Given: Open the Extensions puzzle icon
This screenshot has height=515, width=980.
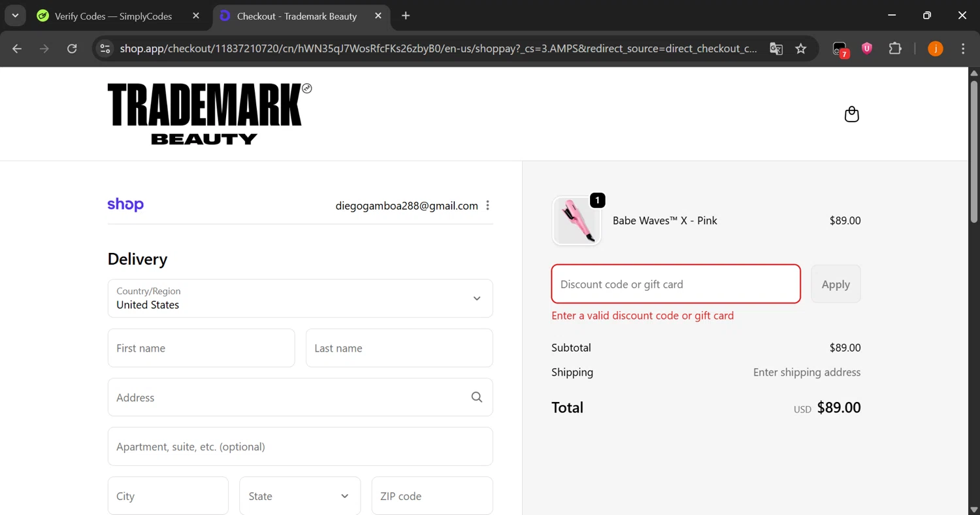Looking at the screenshot, I should [x=895, y=48].
